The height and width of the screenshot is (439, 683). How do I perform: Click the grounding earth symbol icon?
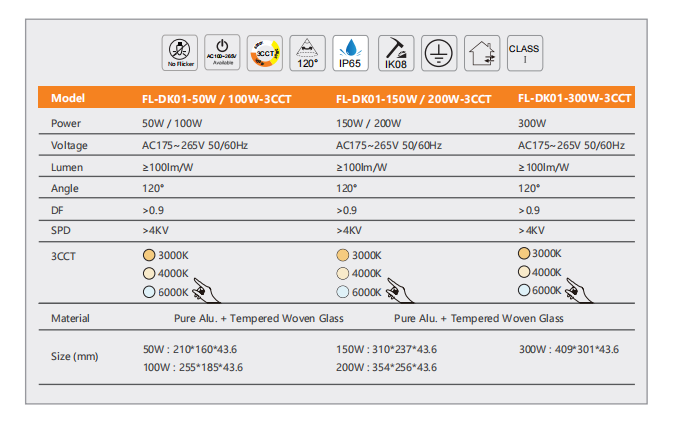coord(437,53)
